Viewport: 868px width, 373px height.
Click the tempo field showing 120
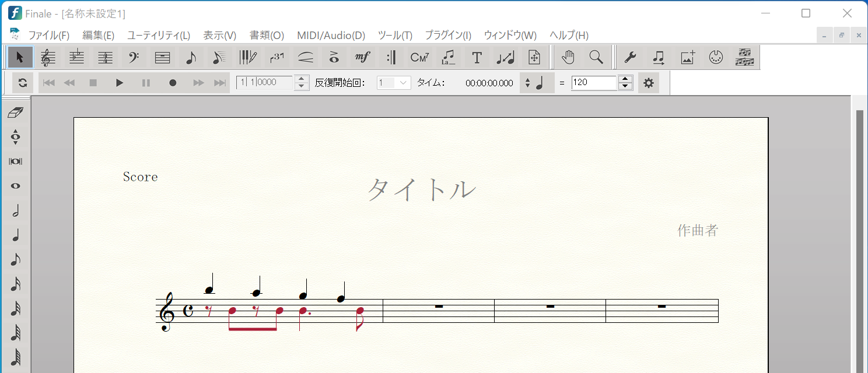pyautogui.click(x=594, y=83)
